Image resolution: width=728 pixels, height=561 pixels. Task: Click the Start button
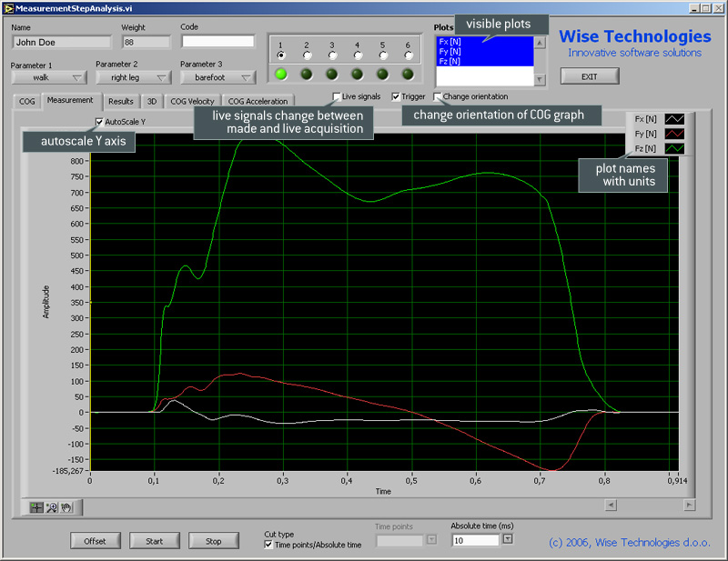[x=154, y=541]
